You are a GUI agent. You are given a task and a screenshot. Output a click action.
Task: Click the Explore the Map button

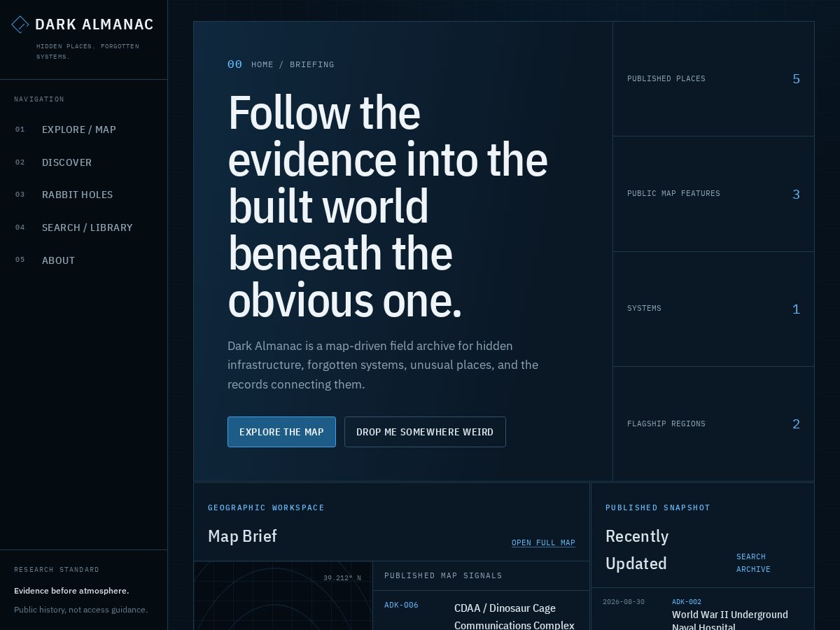click(281, 432)
